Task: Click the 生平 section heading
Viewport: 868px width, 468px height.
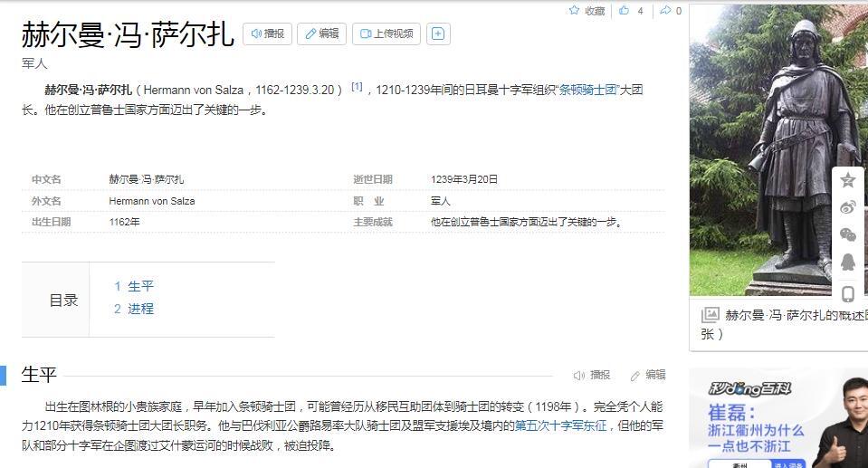Action: tap(39, 375)
